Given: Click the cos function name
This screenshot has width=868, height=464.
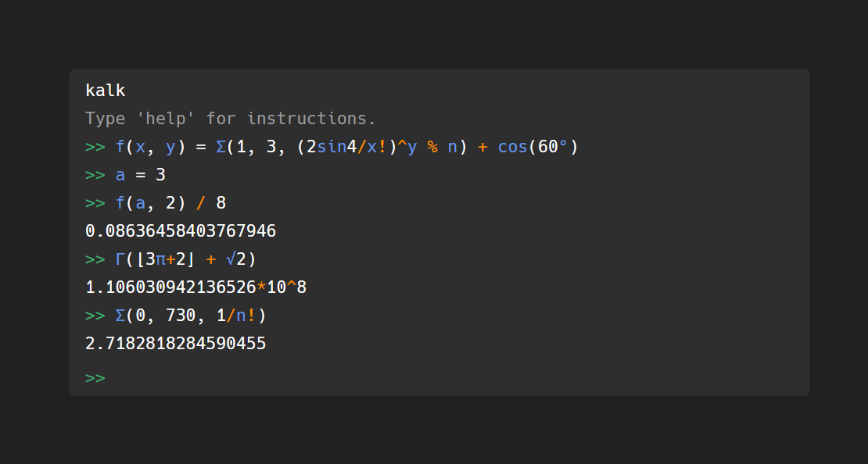Looking at the screenshot, I should 513,147.
